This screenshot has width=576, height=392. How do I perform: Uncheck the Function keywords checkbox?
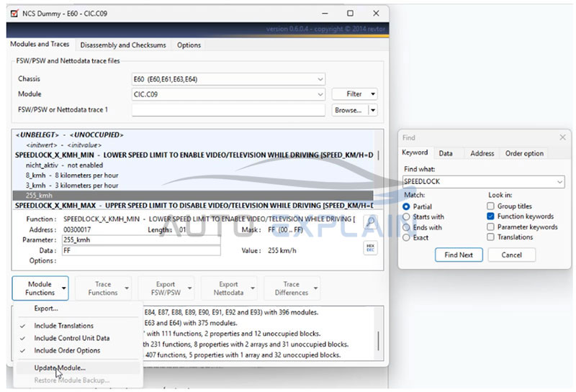tap(490, 216)
